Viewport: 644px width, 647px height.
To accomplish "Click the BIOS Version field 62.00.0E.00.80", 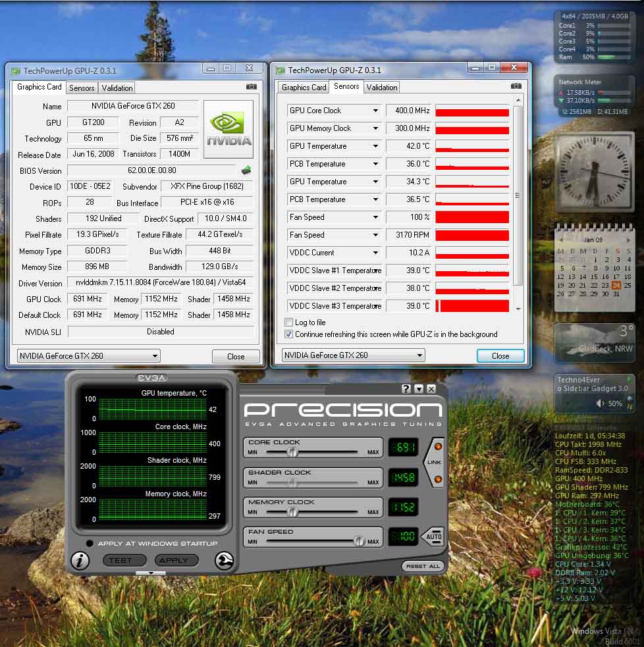I will [152, 170].
